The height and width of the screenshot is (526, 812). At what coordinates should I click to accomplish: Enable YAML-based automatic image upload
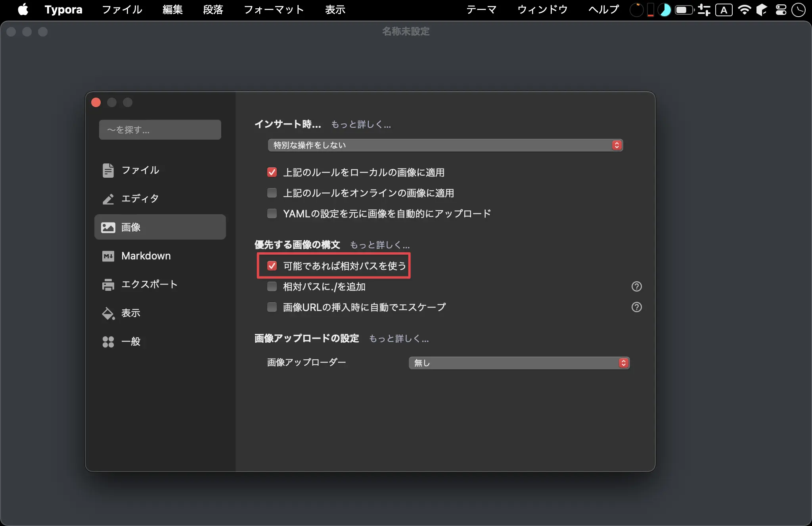(x=272, y=213)
